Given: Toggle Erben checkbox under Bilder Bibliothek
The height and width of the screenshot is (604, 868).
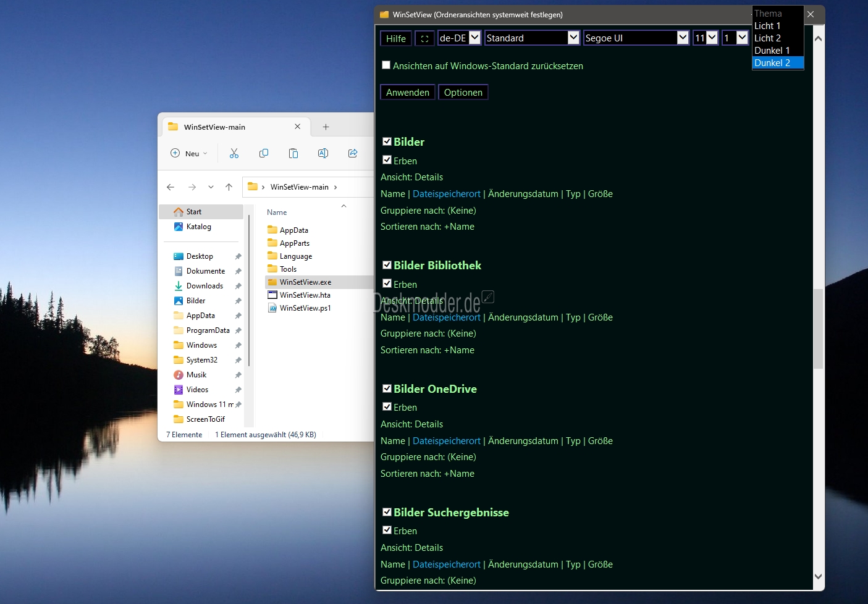Looking at the screenshot, I should point(387,283).
